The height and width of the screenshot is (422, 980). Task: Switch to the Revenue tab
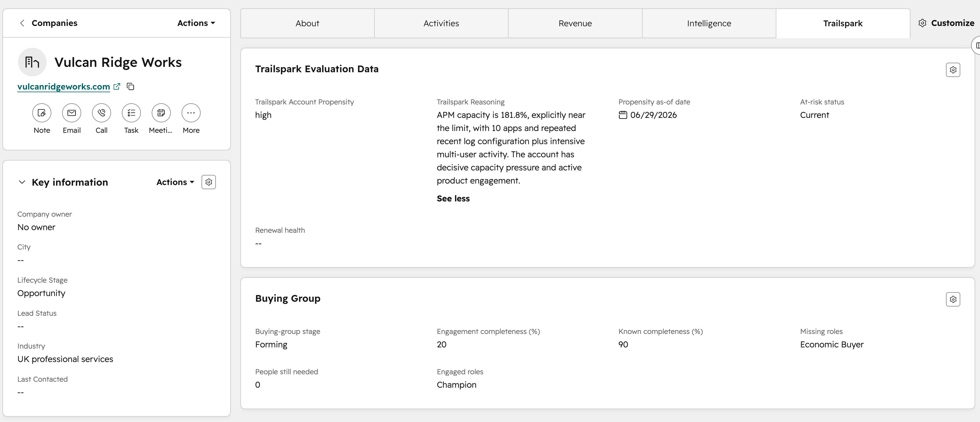(575, 24)
